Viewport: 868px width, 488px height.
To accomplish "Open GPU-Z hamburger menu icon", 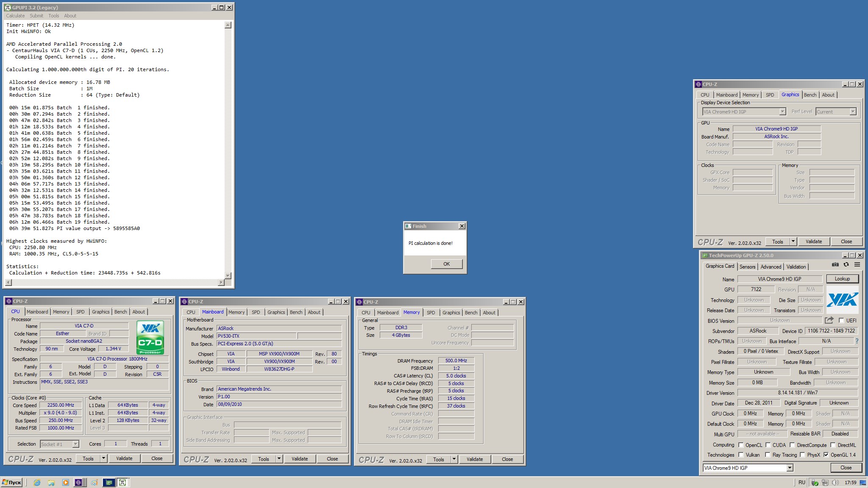I will [x=857, y=264].
